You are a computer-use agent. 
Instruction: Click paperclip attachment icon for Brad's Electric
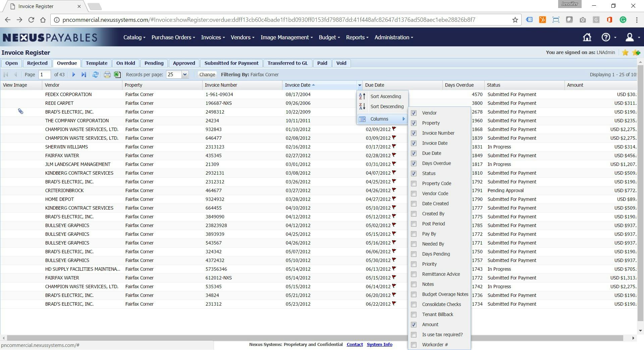tap(20, 112)
